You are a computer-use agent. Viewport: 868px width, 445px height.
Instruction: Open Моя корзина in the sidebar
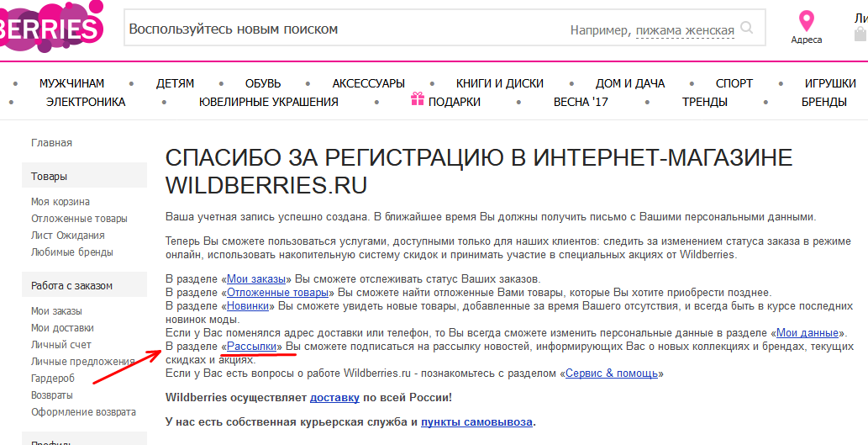[x=60, y=202]
